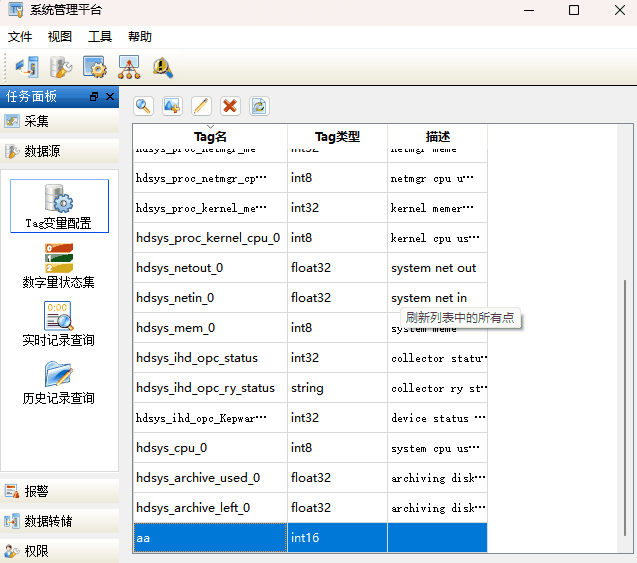This screenshot has width=637, height=563.
Task: Click the refresh tag list button
Action: click(259, 106)
